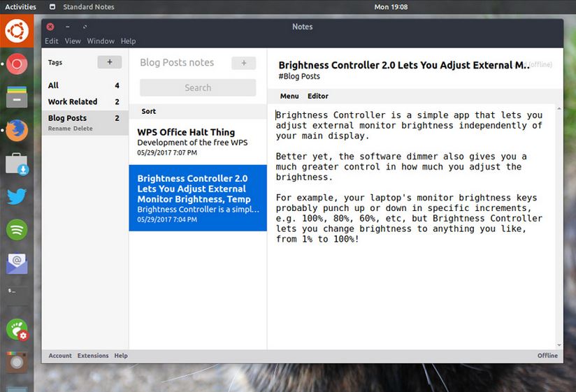576x392 pixels.
Task: Select the Work Related tag
Action: [73, 102]
